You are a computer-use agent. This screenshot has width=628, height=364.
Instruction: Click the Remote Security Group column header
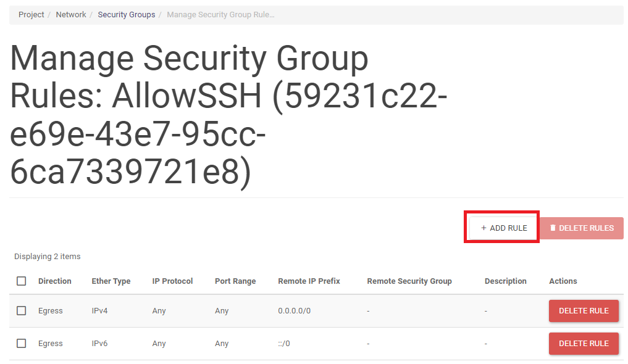pos(409,281)
